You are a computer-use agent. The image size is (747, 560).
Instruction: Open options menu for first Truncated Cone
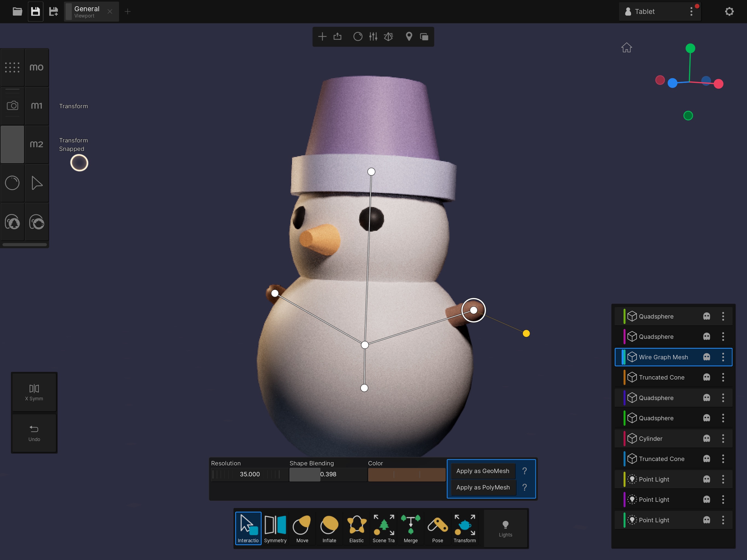[x=723, y=377]
